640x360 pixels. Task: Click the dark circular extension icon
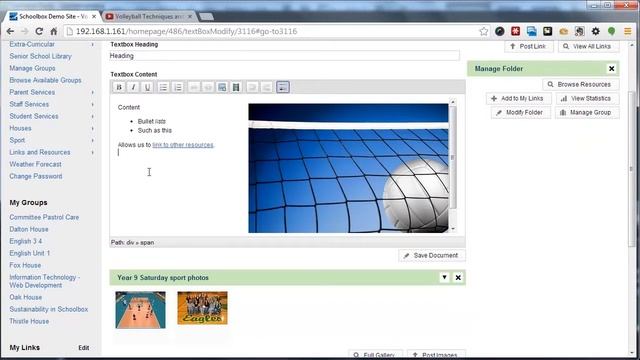(500, 31)
